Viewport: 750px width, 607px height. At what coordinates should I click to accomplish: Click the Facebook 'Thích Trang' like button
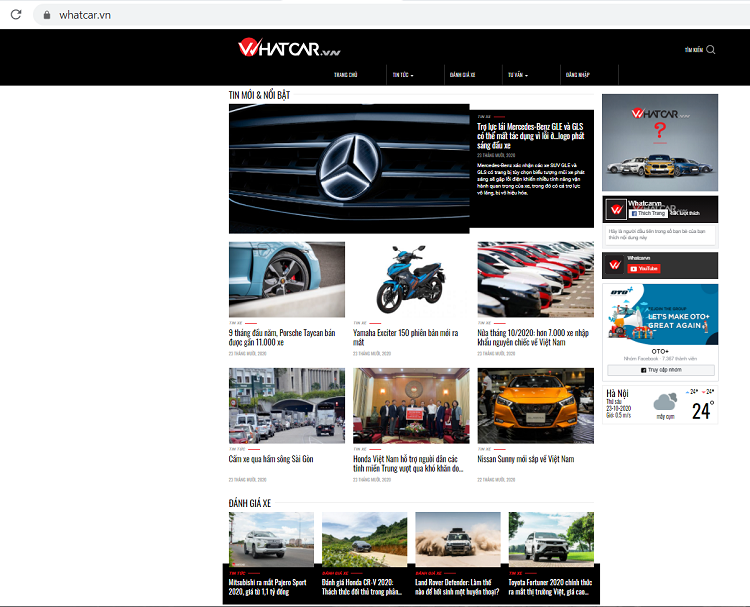[x=647, y=213]
